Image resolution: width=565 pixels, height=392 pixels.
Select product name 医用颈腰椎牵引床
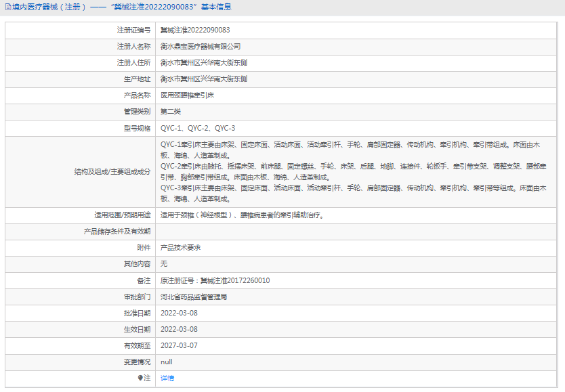coord(187,95)
